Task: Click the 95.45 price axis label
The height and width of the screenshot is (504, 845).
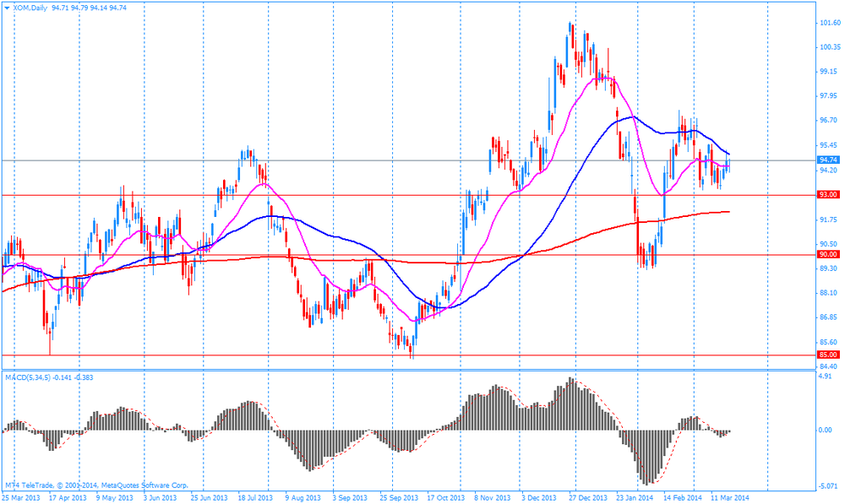Action: 830,145
